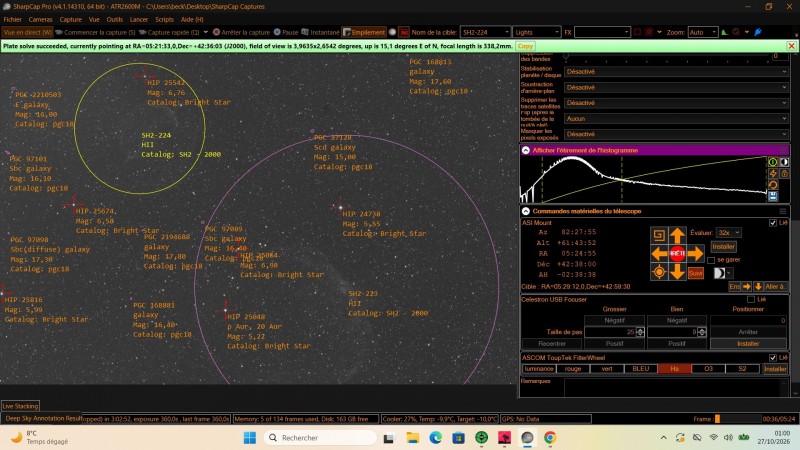Open the Évaluer rate 32x dropdown
This screenshot has width=800, height=450.
728,233
